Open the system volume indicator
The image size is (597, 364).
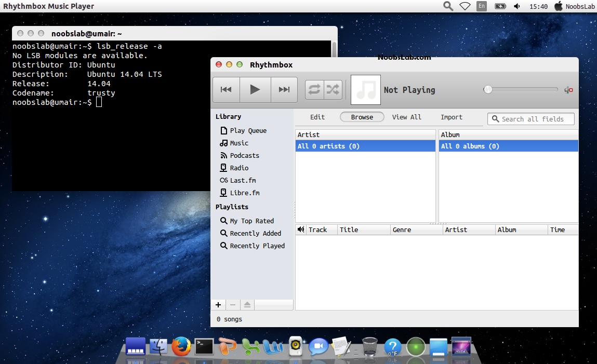click(x=516, y=6)
